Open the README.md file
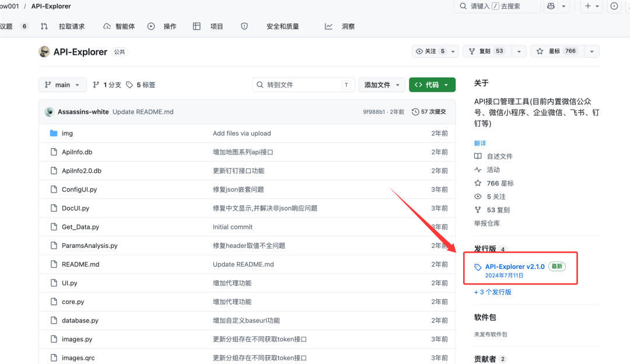This screenshot has height=364, width=630. coord(80,264)
